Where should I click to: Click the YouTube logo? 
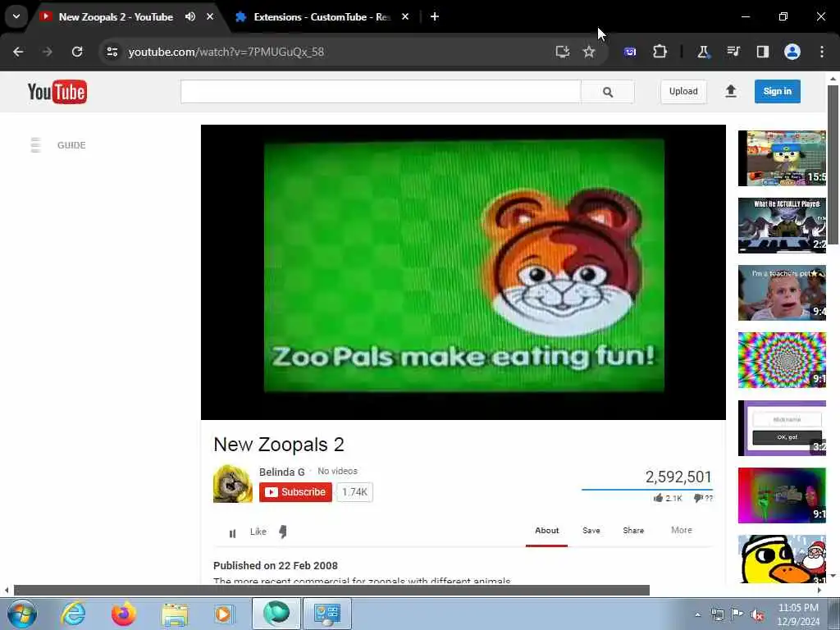pyautogui.click(x=57, y=92)
